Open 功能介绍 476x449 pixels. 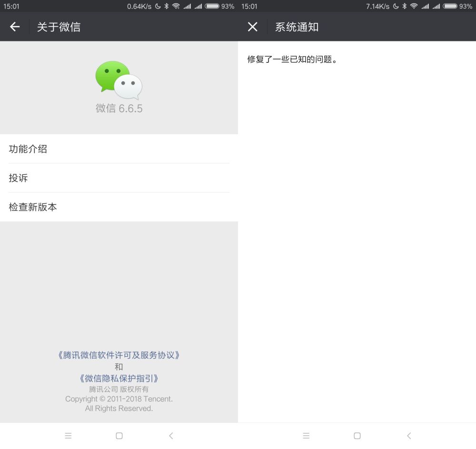[x=119, y=149]
